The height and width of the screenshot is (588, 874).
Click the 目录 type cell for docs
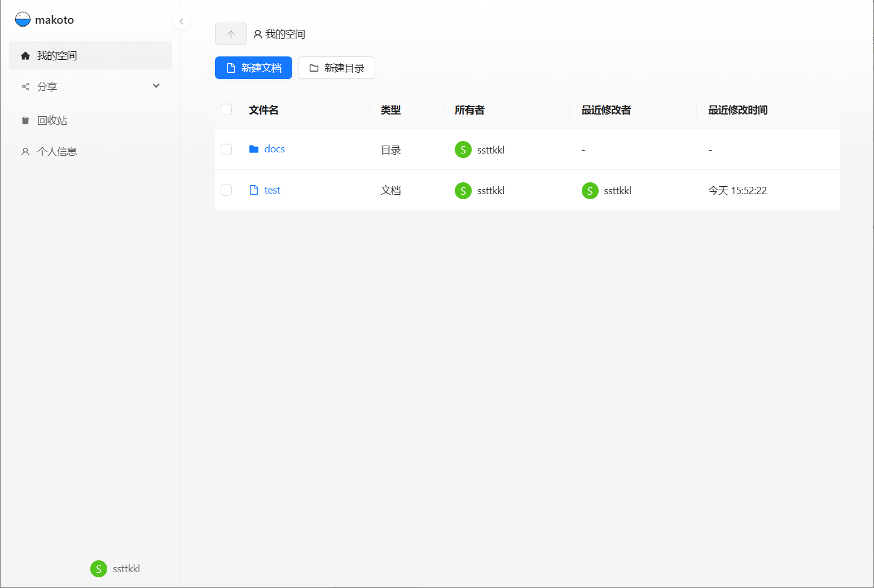tap(391, 150)
